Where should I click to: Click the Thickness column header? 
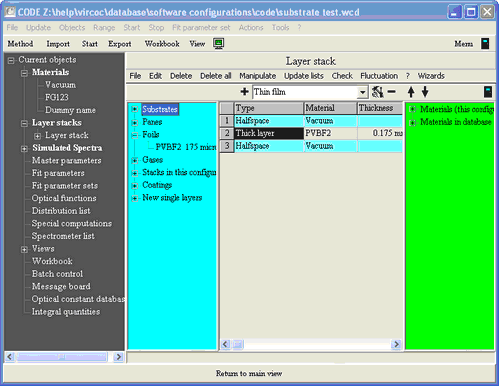pos(380,108)
